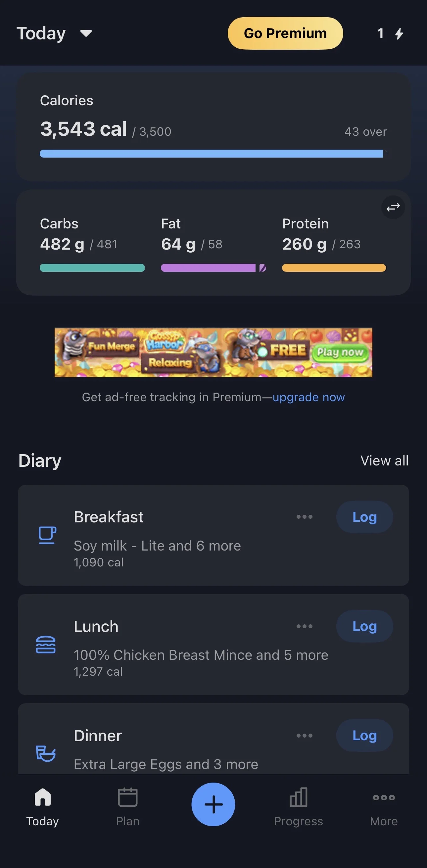427x868 pixels.
Task: Tap the macro swap arrows icon
Action: tap(393, 207)
